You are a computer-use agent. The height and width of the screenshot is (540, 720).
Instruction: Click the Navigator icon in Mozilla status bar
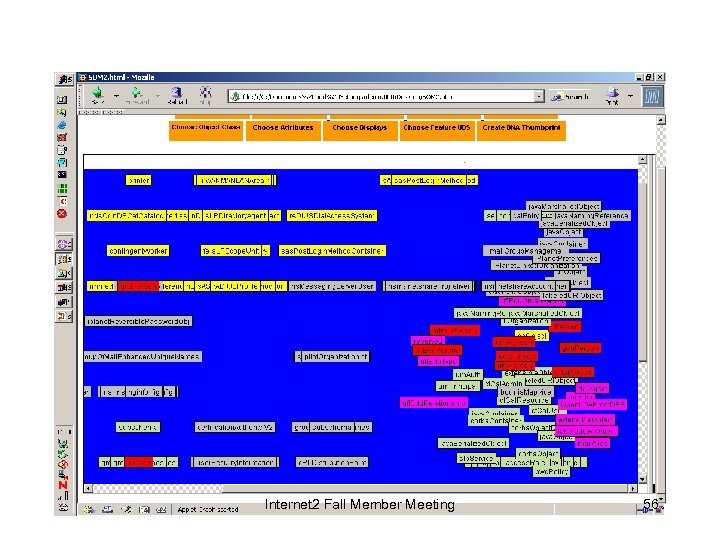tap(89, 509)
